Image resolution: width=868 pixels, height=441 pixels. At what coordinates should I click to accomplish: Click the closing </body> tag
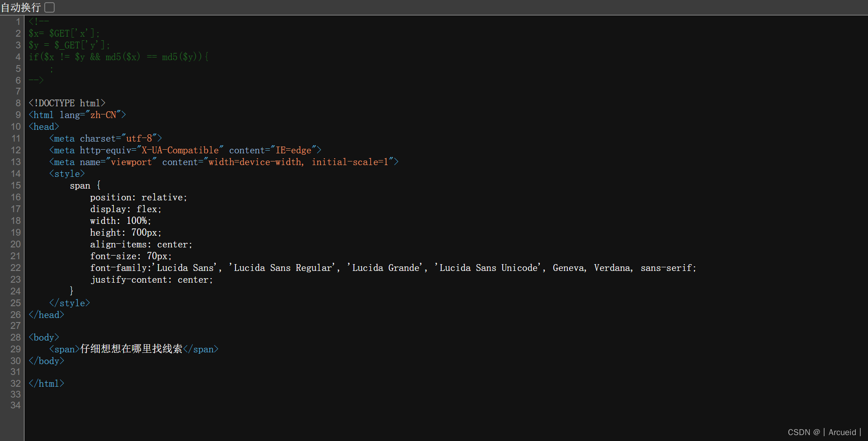coord(47,361)
